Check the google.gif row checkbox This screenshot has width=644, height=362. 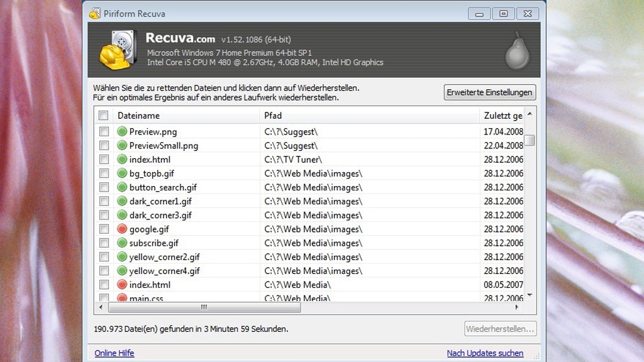click(x=104, y=229)
